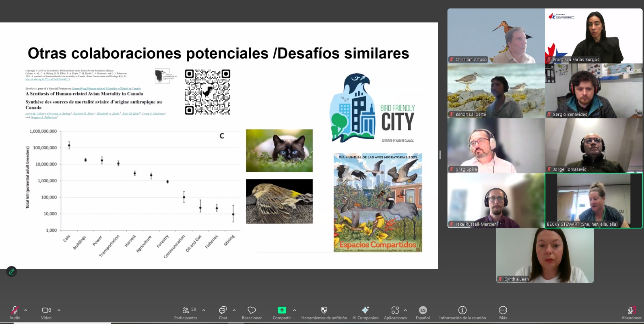Click the dead bird photo on the slide

(x=279, y=201)
